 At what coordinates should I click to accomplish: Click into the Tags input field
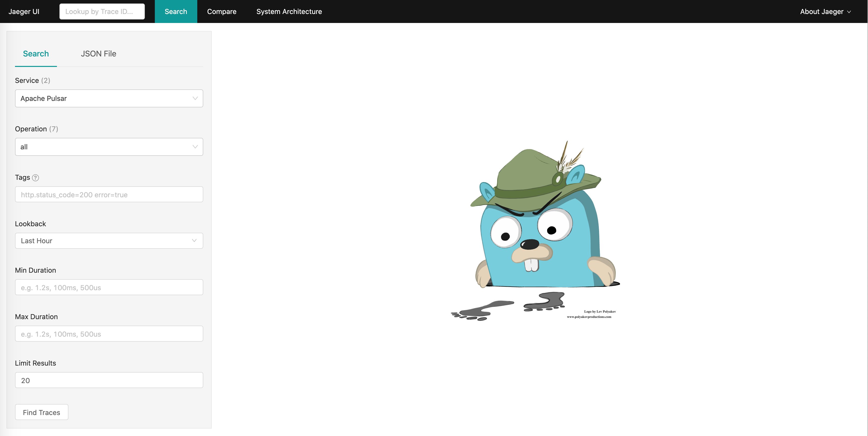(x=108, y=195)
